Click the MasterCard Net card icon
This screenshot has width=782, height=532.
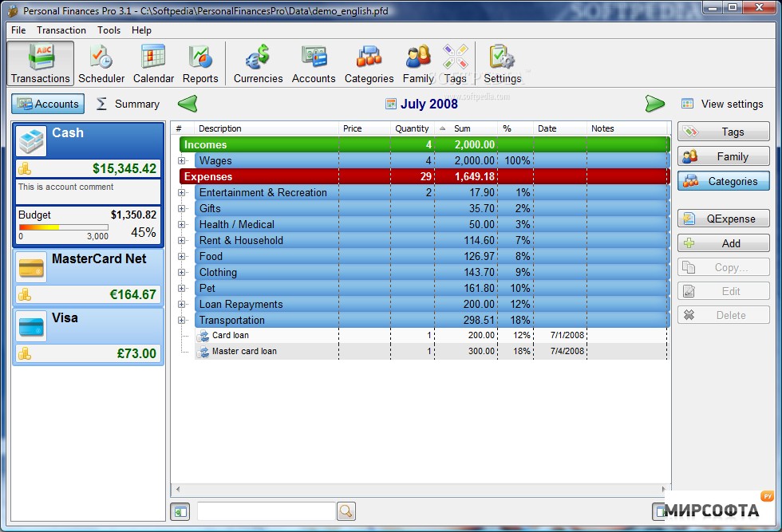[x=31, y=267]
